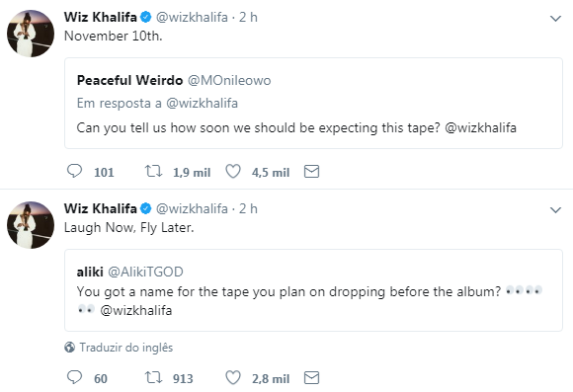
Task: Retweet the Laugh Now, Fly Later tweet
Action: tap(153, 377)
